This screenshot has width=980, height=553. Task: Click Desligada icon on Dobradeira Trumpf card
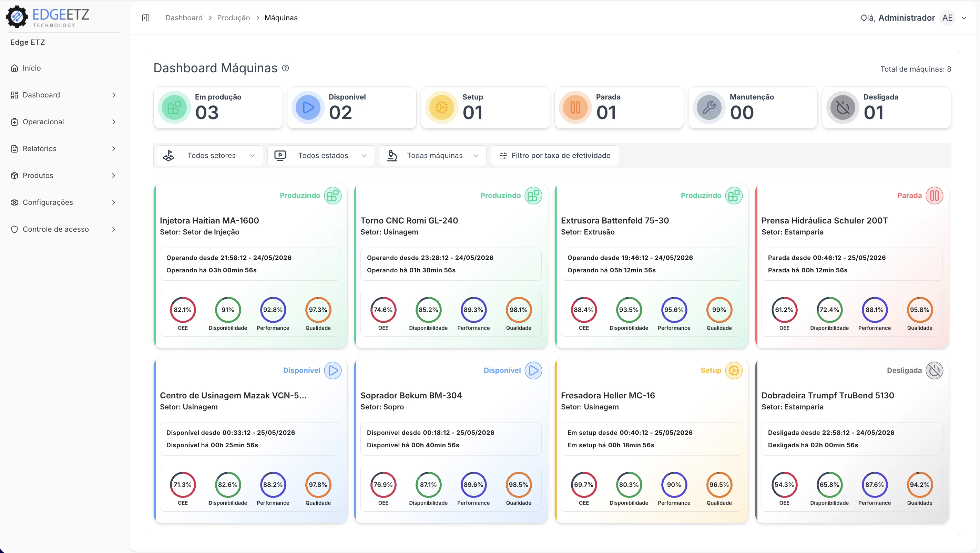(935, 371)
